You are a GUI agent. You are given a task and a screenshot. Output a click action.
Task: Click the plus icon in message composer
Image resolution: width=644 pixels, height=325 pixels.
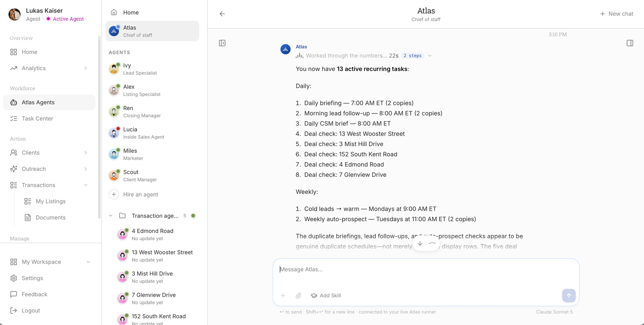tap(283, 296)
